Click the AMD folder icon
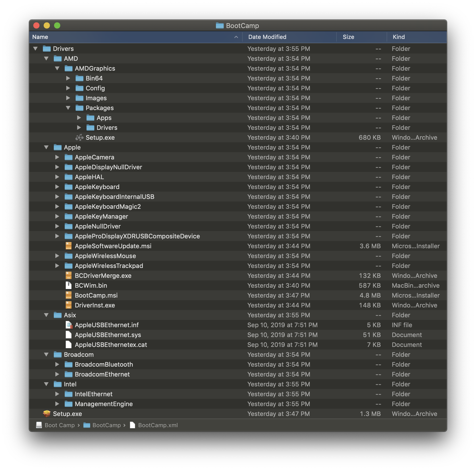476x470 pixels. tap(58, 58)
